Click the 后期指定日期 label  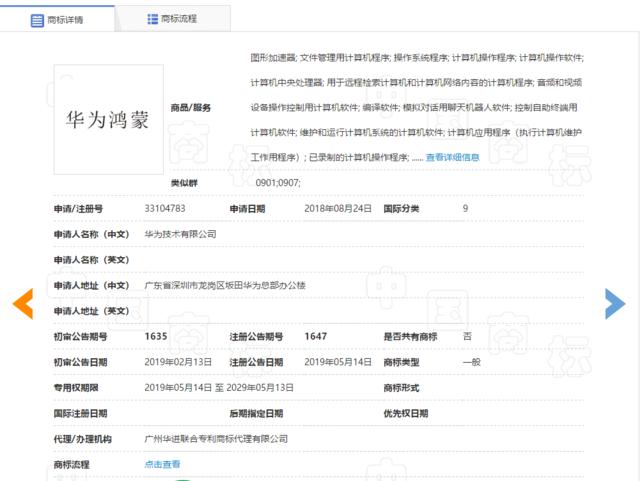(256, 414)
